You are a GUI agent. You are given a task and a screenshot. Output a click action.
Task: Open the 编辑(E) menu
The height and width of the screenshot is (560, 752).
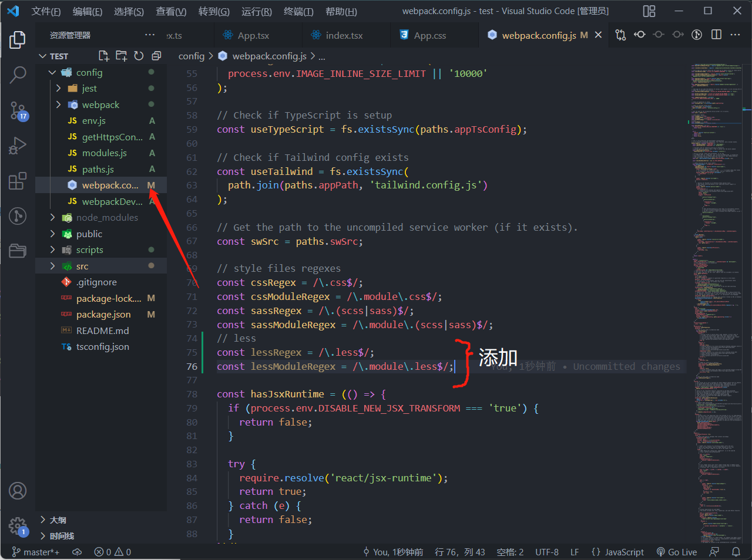click(x=87, y=11)
